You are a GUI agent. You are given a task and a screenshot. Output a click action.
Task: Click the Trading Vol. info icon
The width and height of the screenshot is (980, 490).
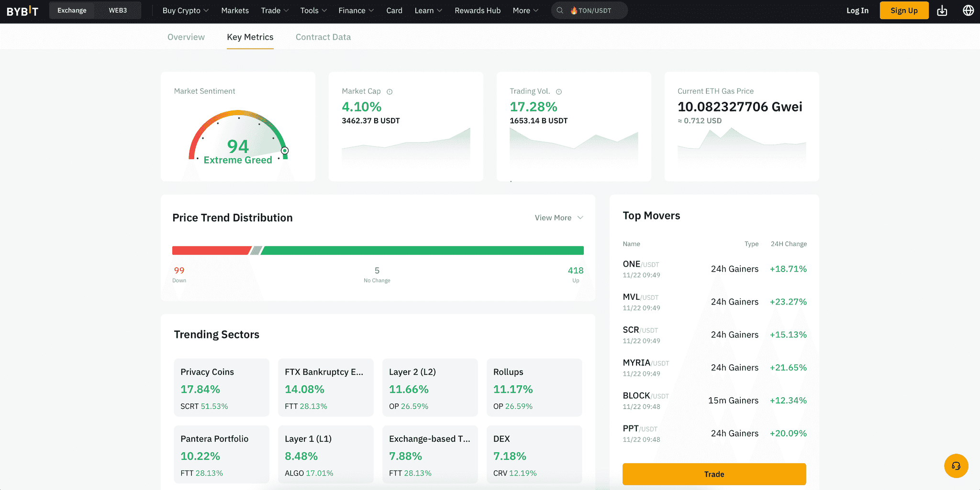(558, 92)
